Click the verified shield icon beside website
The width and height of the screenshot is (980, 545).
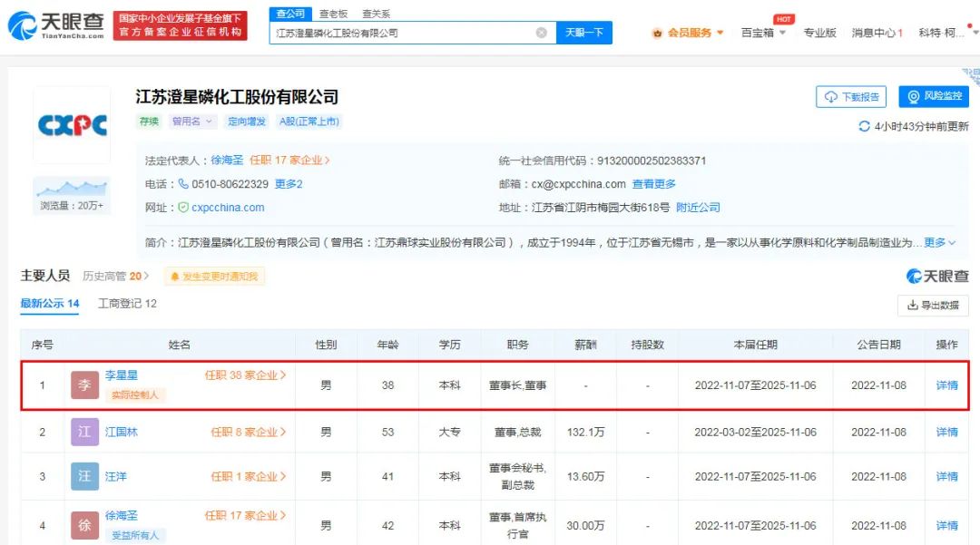pyautogui.click(x=183, y=208)
